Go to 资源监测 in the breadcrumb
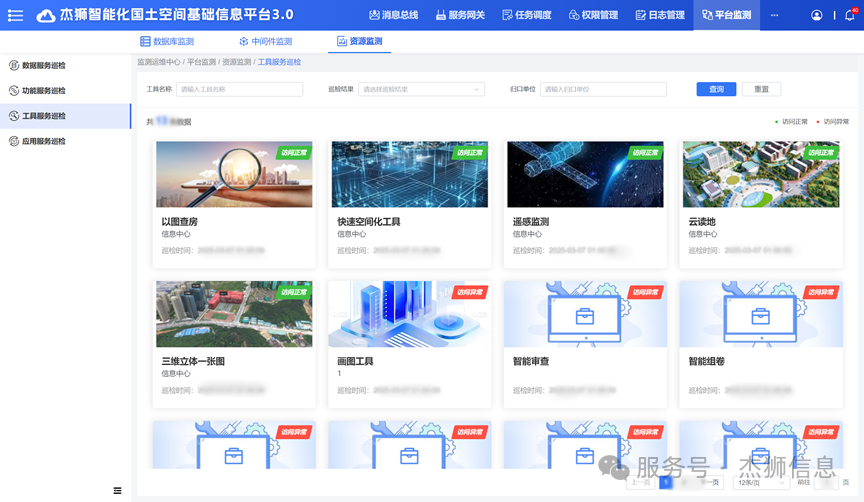Image resolution: width=864 pixels, height=502 pixels. [236, 62]
